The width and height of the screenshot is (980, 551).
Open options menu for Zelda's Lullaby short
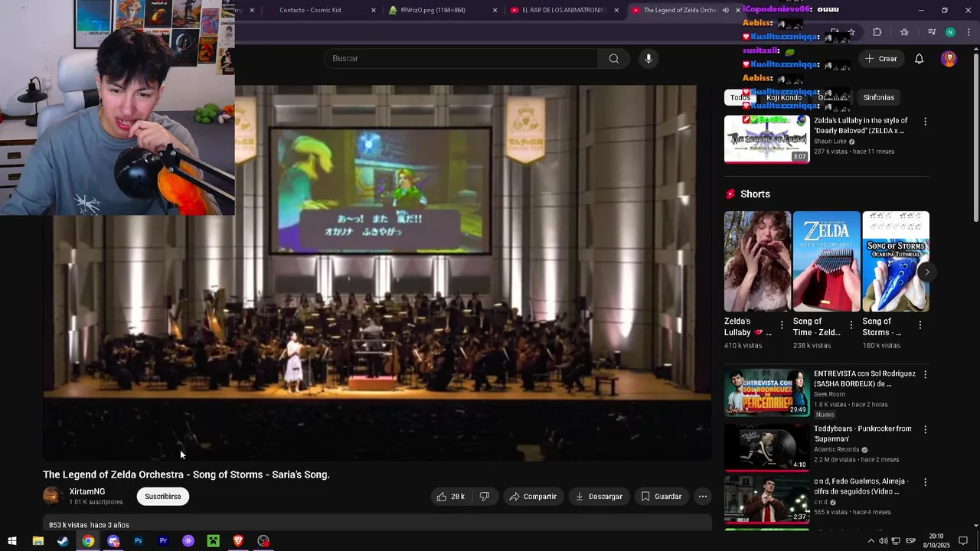[x=782, y=325]
